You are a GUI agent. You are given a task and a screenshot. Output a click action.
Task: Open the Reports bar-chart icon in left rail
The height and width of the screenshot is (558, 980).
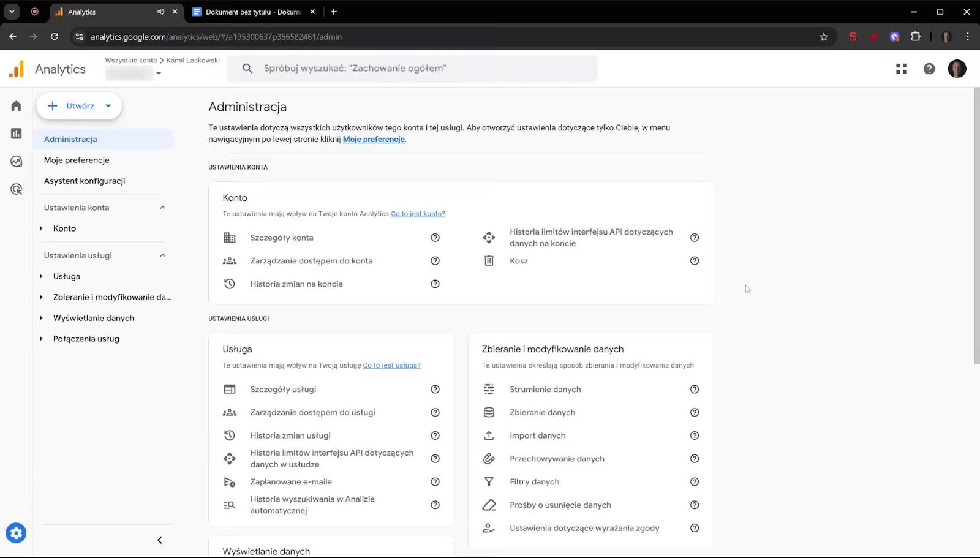(x=17, y=134)
